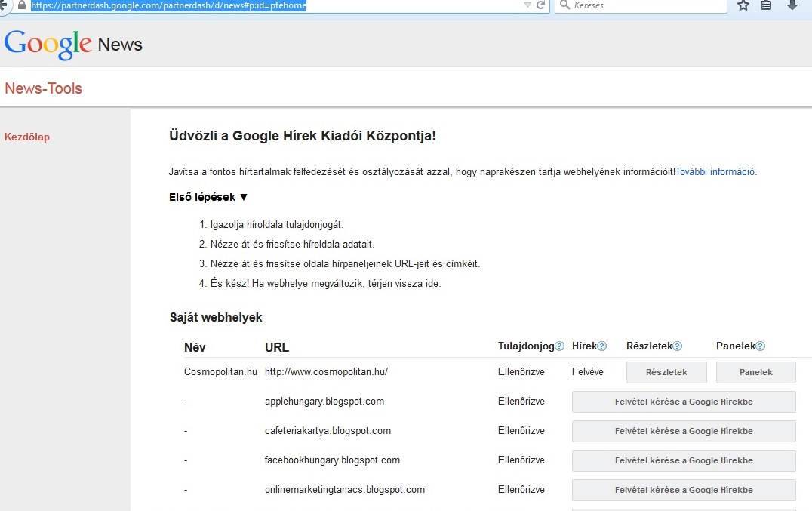Click the reload page icon

(540, 5)
